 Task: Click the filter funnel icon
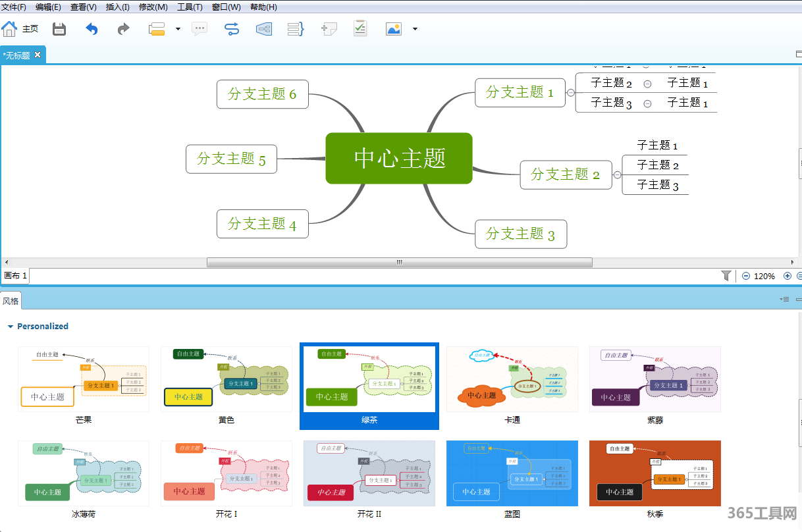726,276
